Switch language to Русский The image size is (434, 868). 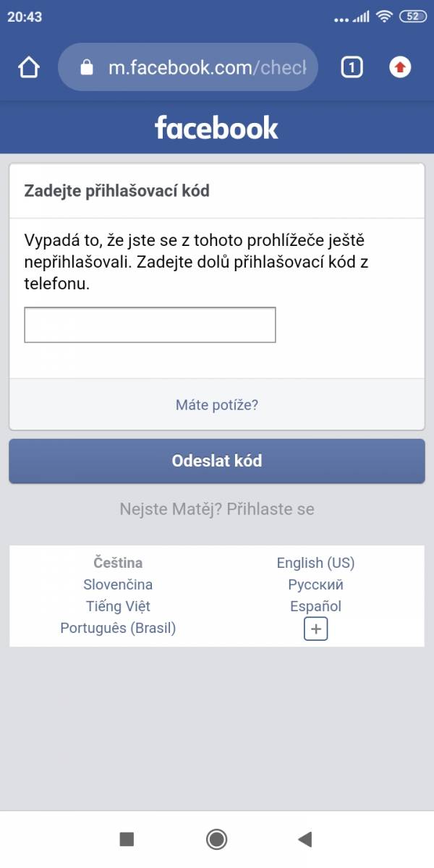click(x=315, y=584)
